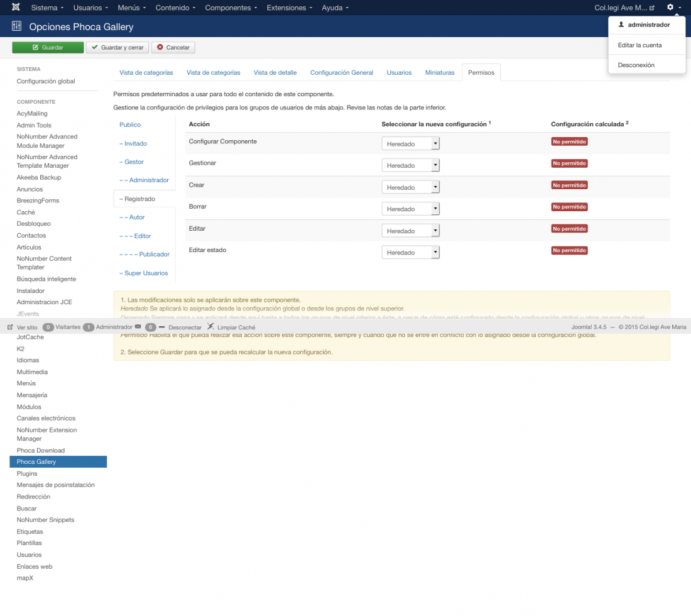This screenshot has height=616, width=691.
Task: Select the Invitado user group
Action: click(133, 144)
